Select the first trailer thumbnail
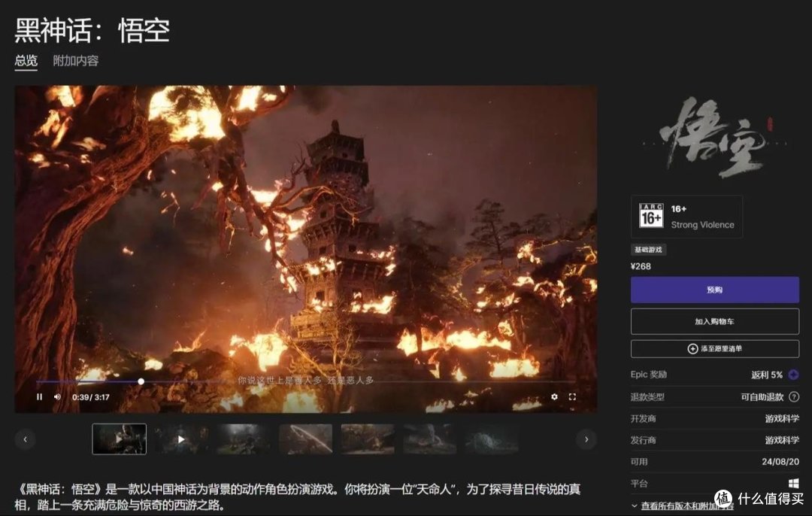 click(119, 439)
